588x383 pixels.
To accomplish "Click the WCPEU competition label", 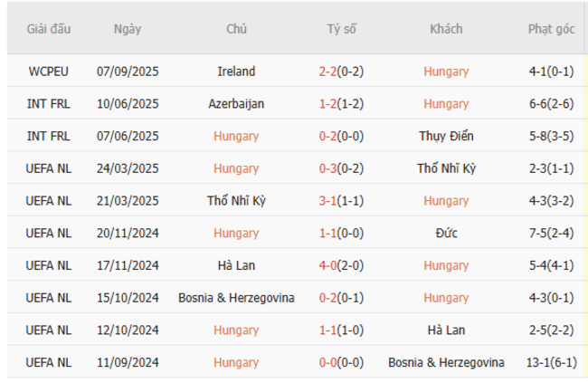I will 49,72.
